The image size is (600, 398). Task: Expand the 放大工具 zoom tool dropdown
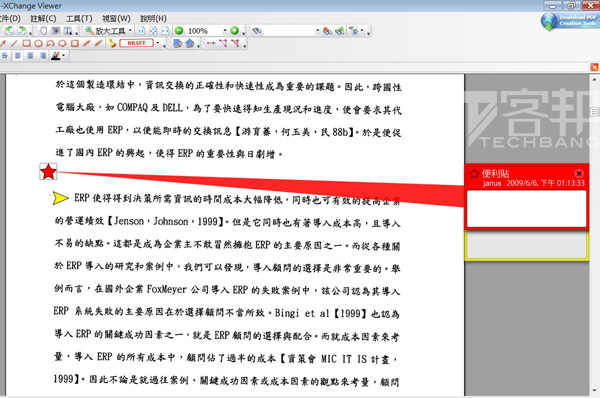click(x=130, y=31)
